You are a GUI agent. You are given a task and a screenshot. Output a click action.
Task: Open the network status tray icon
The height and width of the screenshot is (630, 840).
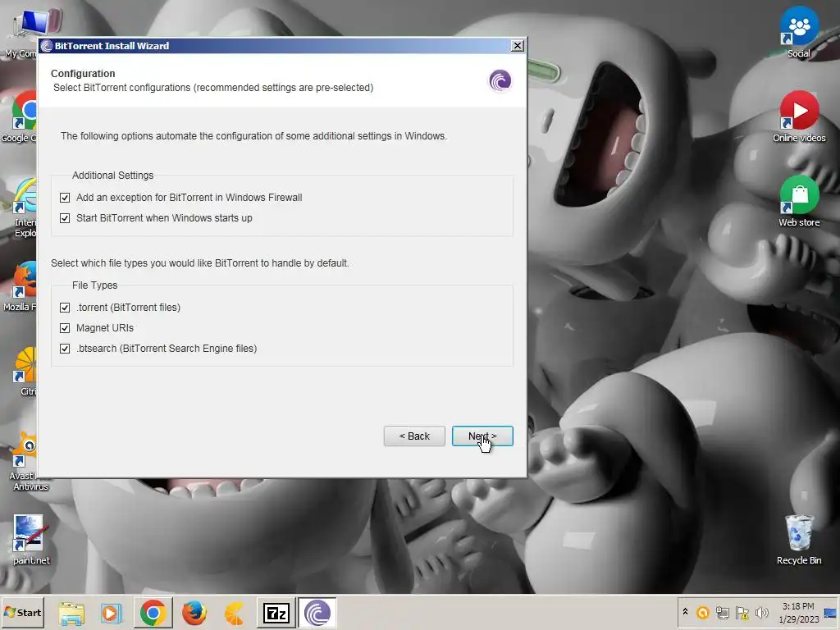pyautogui.click(x=723, y=612)
